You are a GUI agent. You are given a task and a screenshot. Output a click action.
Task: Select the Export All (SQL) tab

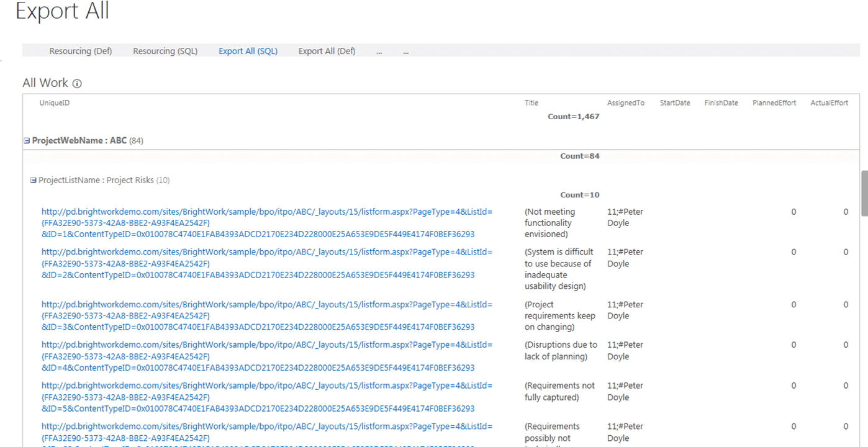tap(248, 51)
